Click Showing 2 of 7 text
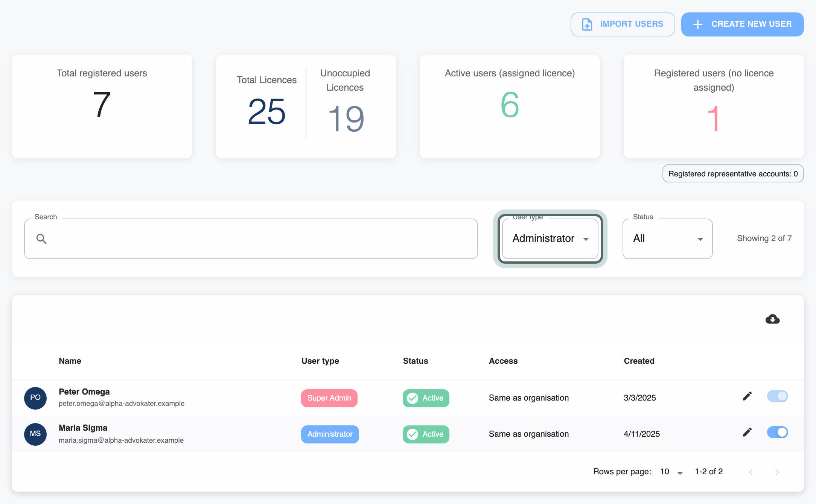Image resolution: width=816 pixels, height=504 pixels. [x=764, y=238]
